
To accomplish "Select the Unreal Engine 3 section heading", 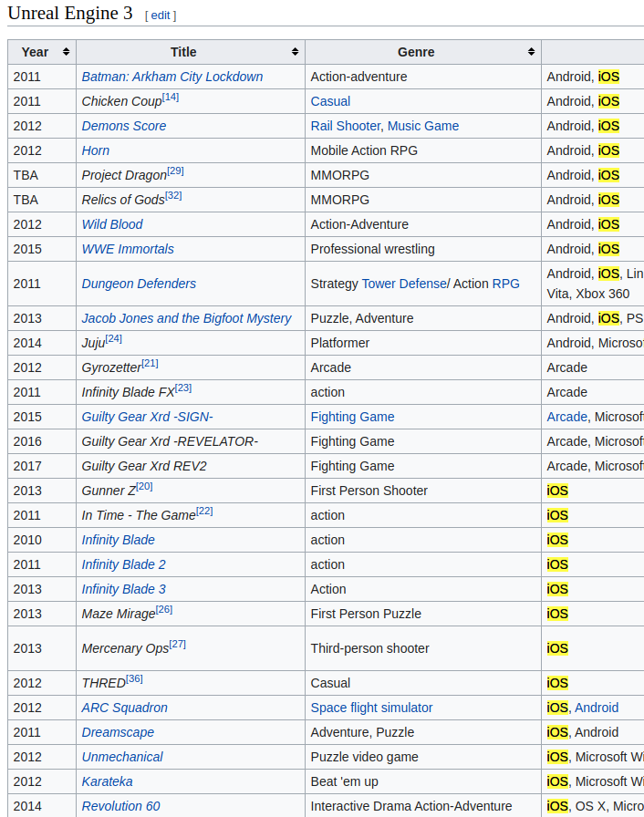I will [x=70, y=13].
